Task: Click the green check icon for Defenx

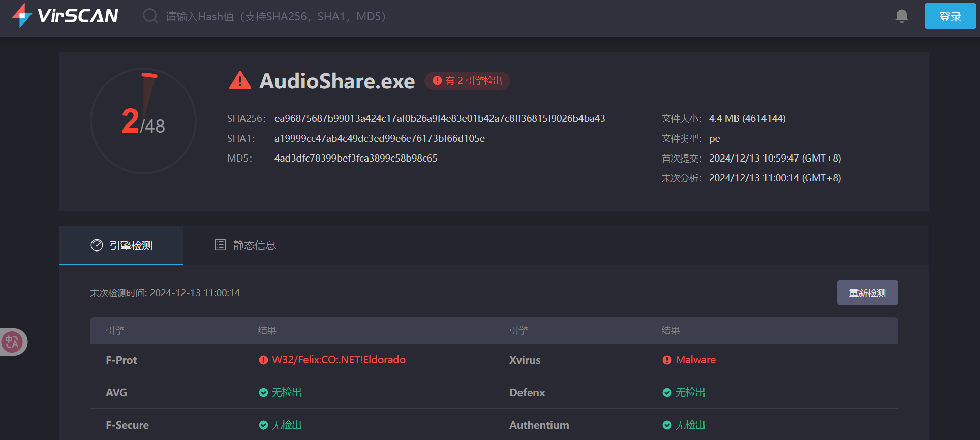Action: tap(667, 392)
